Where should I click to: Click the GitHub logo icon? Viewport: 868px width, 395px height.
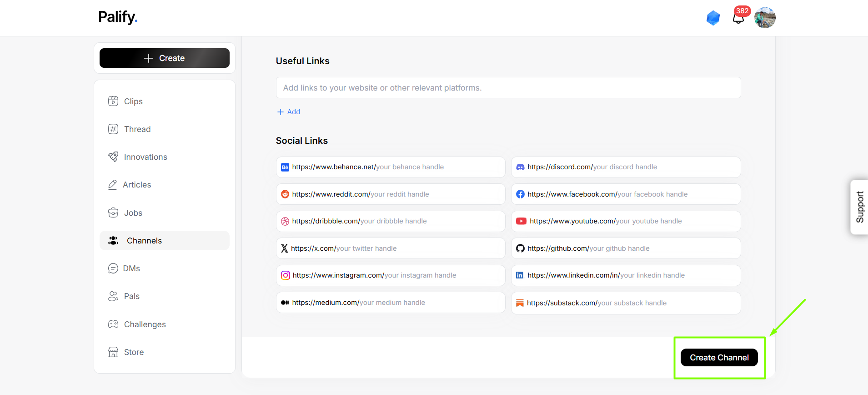tap(520, 248)
